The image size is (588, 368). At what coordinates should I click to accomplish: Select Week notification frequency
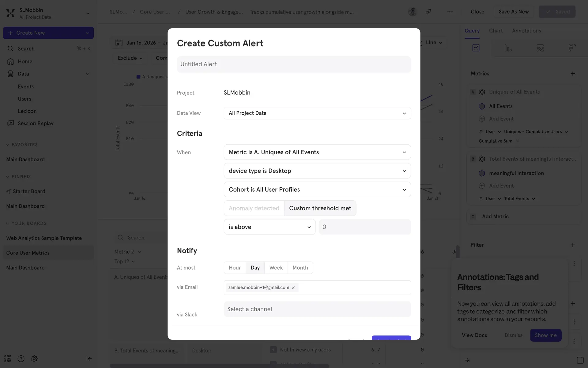[x=276, y=268]
